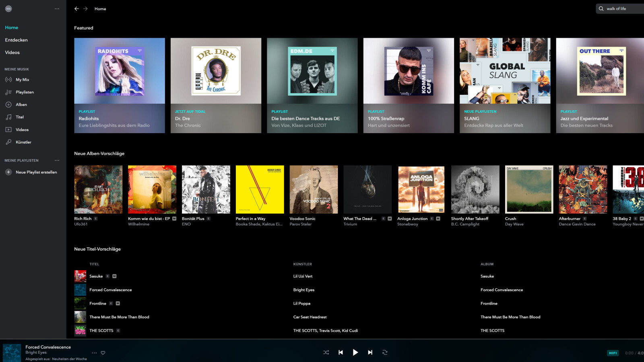
Task: Add Forced Convalescence to favorites with heart
Action: [x=103, y=353]
